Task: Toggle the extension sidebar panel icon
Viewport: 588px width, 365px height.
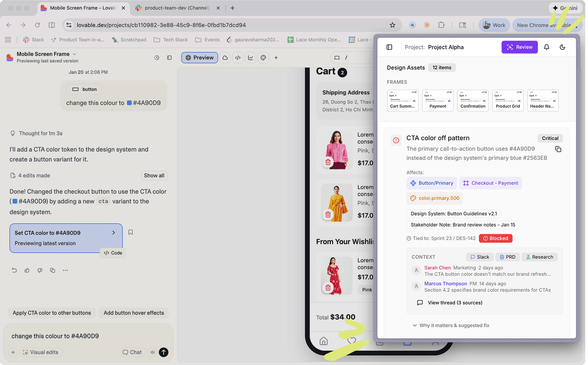Action: pyautogui.click(x=389, y=47)
